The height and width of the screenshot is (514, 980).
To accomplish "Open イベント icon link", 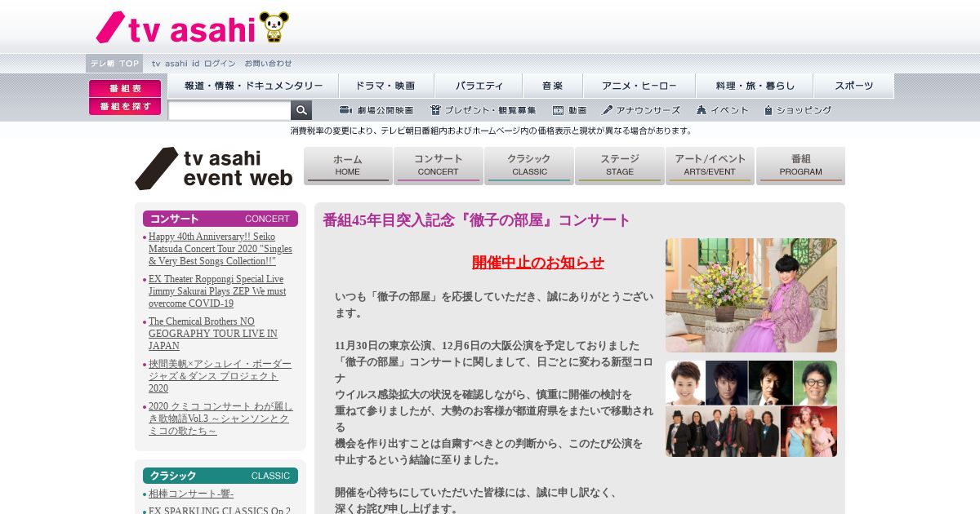I will pos(723,110).
